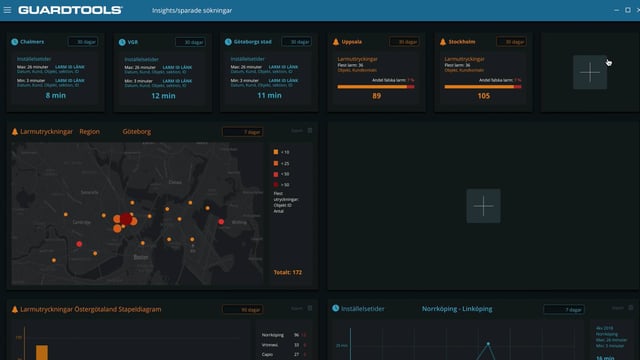Screen dimensions: 640x360
Task: Click the <25 legend color swatch
Action: (x=276, y=163)
